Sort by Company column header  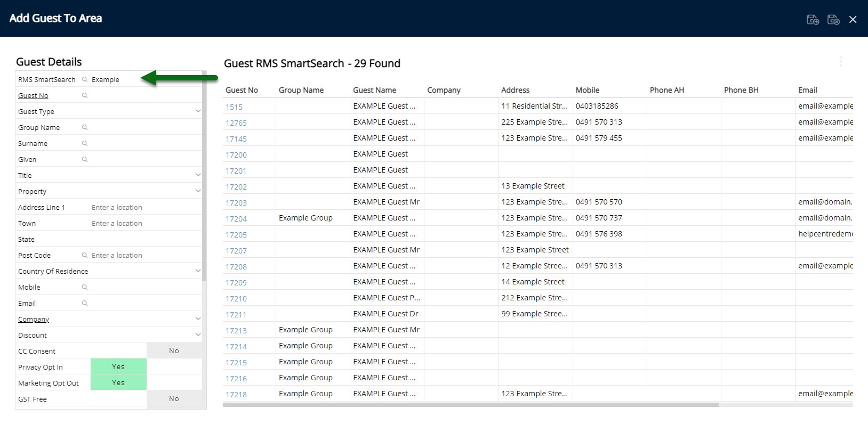[444, 90]
